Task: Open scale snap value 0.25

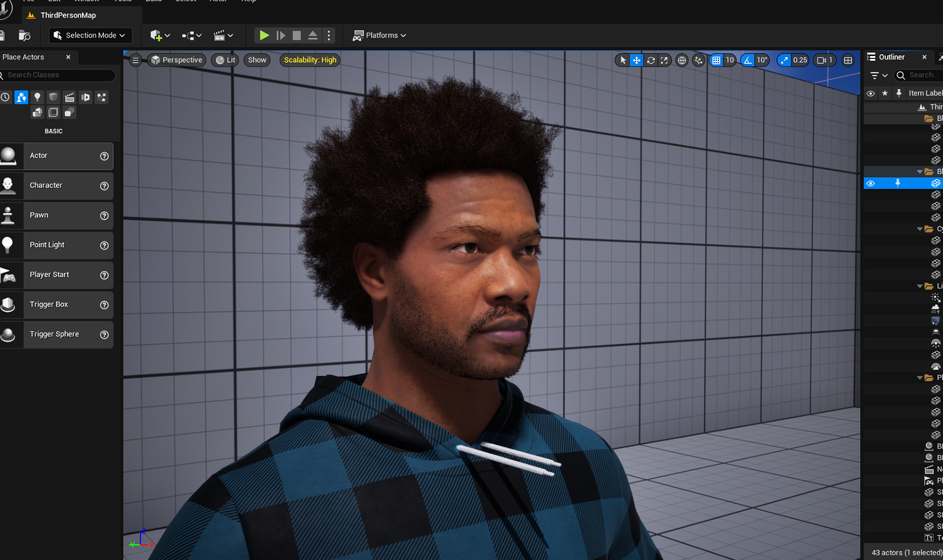Action: click(800, 60)
